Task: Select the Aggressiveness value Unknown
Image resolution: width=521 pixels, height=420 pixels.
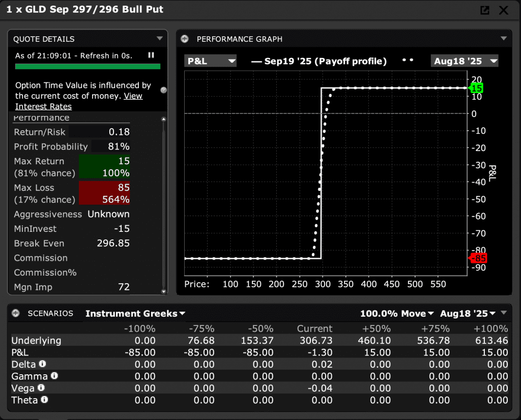Action: tap(109, 214)
